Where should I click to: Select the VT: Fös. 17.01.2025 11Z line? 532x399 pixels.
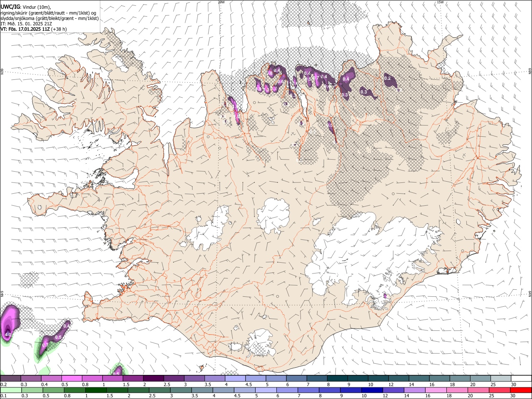(33, 29)
